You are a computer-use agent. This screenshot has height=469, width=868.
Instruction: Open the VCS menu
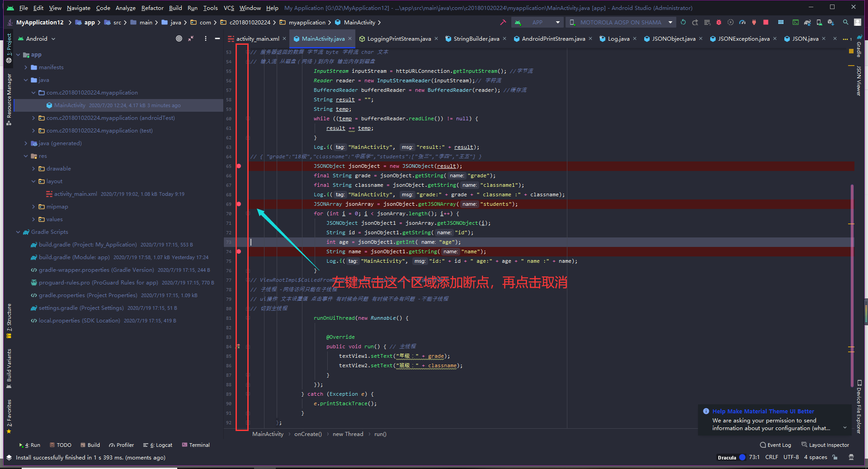(229, 8)
